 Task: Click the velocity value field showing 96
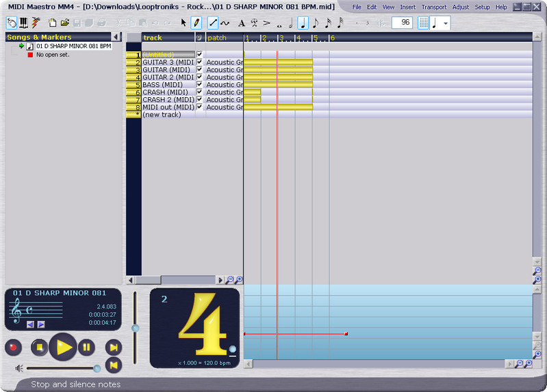pyautogui.click(x=401, y=23)
